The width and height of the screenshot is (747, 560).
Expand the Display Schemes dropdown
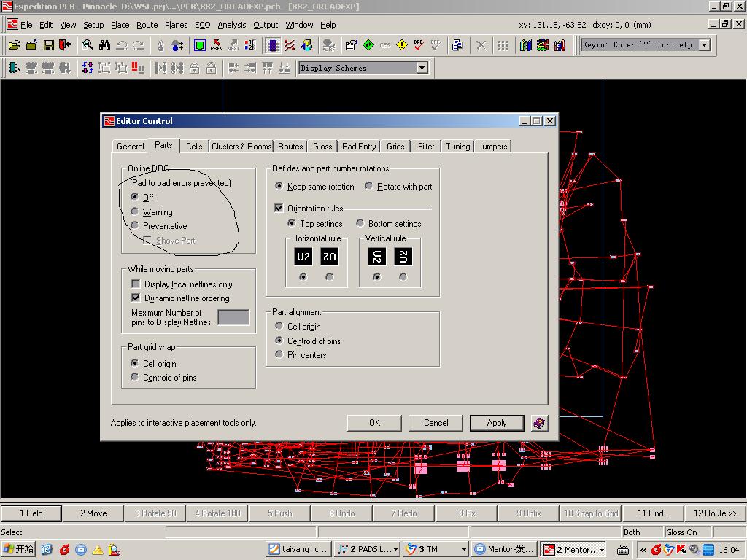click(x=422, y=68)
